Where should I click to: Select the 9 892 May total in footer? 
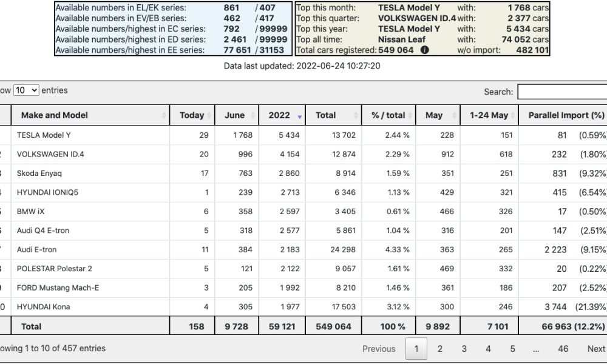pyautogui.click(x=438, y=326)
